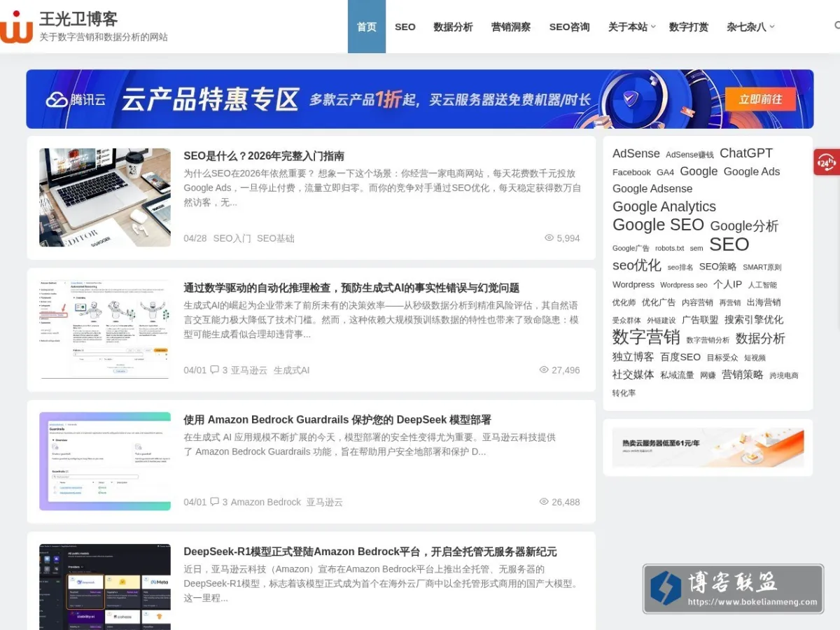Select the SEO基础 category tag
This screenshot has width=840, height=630.
pyautogui.click(x=276, y=238)
